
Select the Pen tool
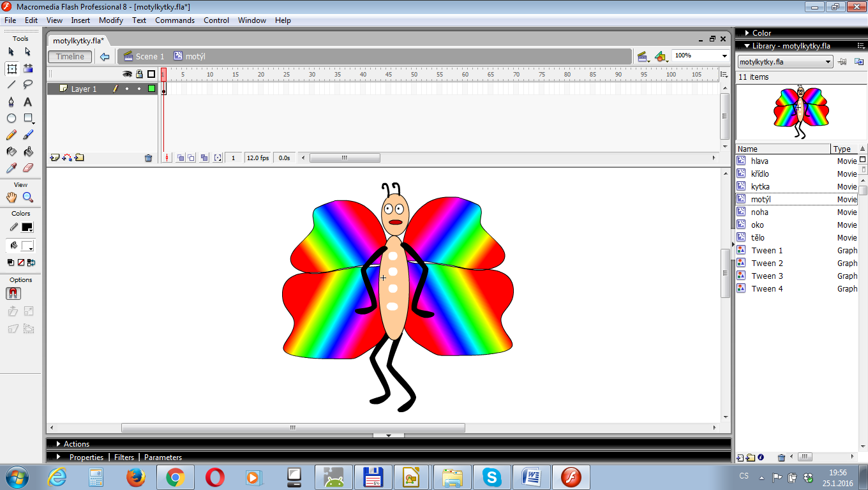pos(11,101)
